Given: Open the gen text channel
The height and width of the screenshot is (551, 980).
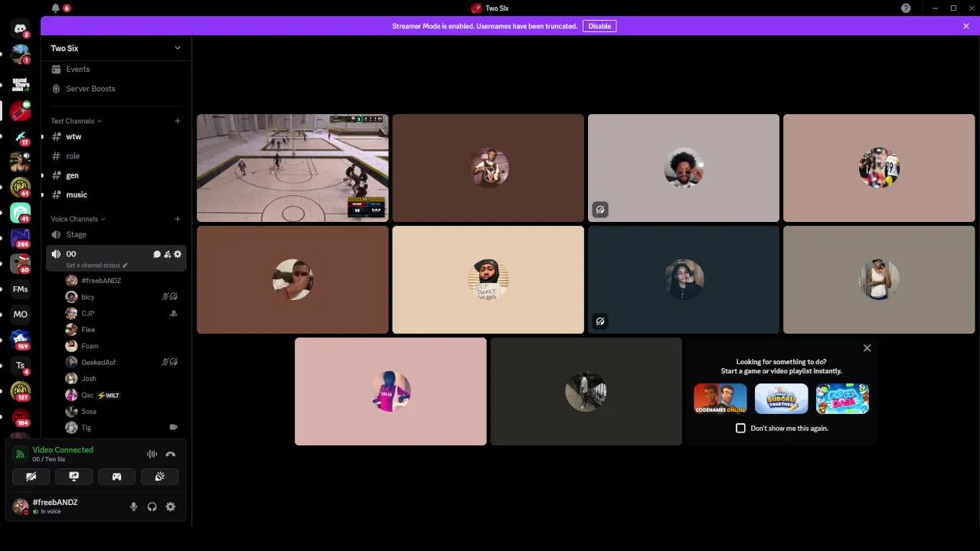Looking at the screenshot, I should (115, 175).
